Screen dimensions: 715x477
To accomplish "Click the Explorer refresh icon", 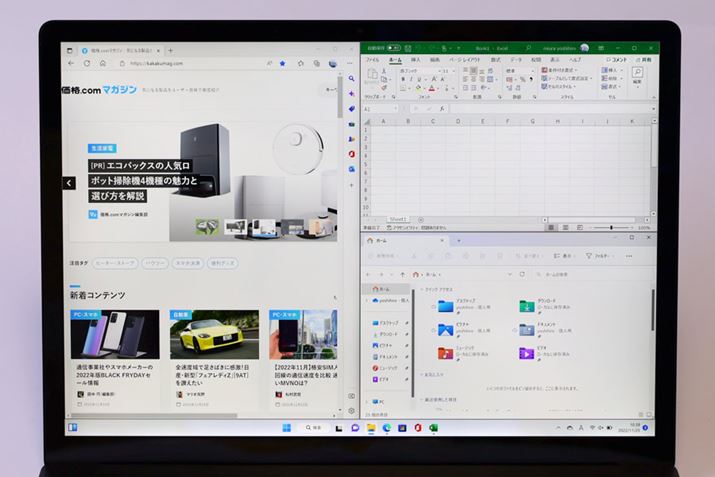I will click(x=522, y=274).
